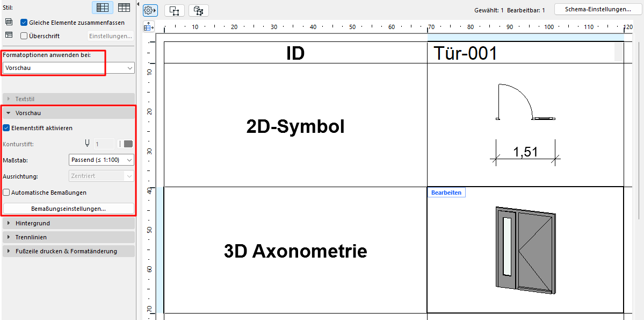Select matching elements in 3D
644x320 pixels.
(x=198, y=10)
